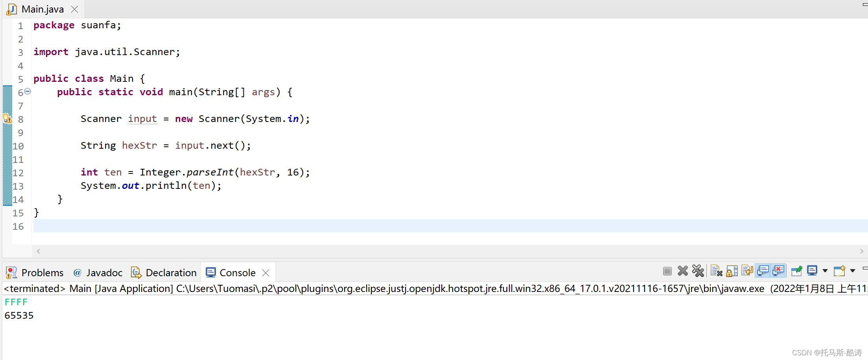Screen dimensions: 868x360
Task: Click Remove All Terminated Launches double-X icon
Action: (x=698, y=271)
